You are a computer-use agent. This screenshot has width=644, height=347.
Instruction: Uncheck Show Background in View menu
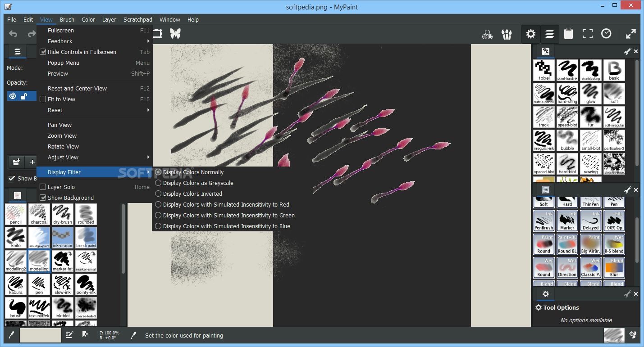pyautogui.click(x=43, y=198)
